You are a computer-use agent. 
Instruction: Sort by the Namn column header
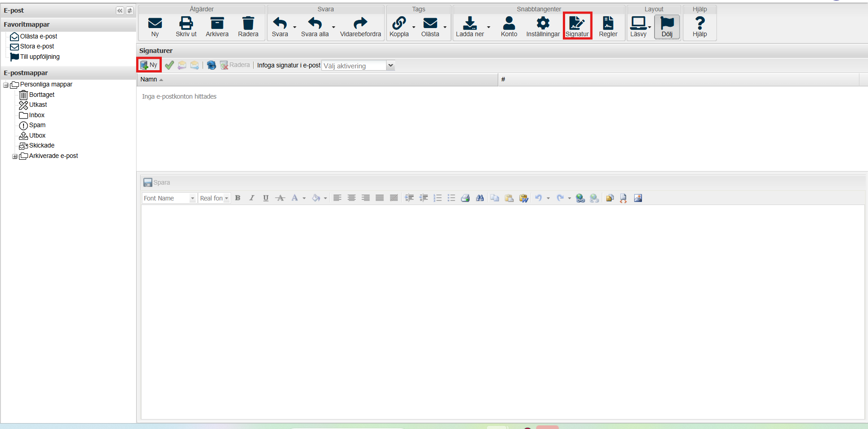tap(317, 80)
